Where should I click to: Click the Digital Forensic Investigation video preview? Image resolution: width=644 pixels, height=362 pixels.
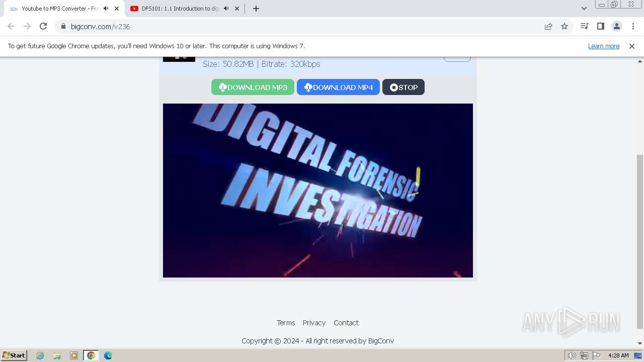(x=318, y=191)
